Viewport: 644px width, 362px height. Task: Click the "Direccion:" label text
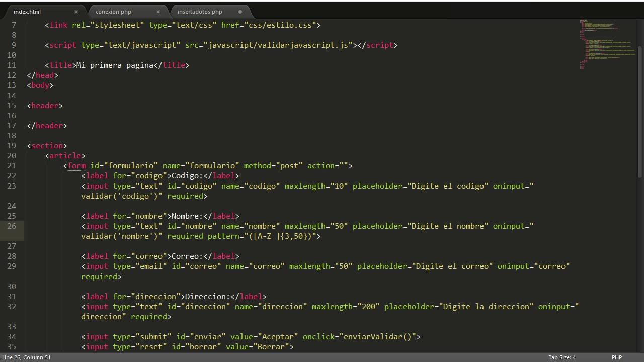point(208,296)
